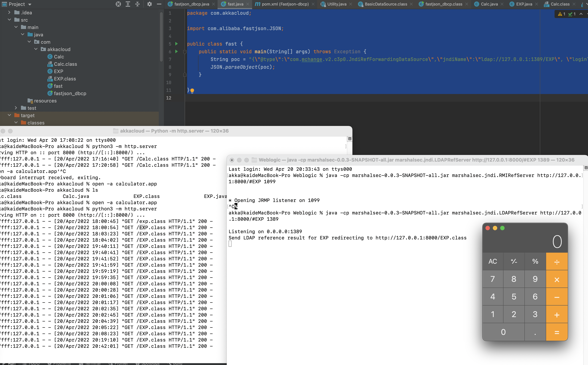
Task: Click the LDAPRefServer command line in Weblogic terminal
Action: tap(405, 216)
